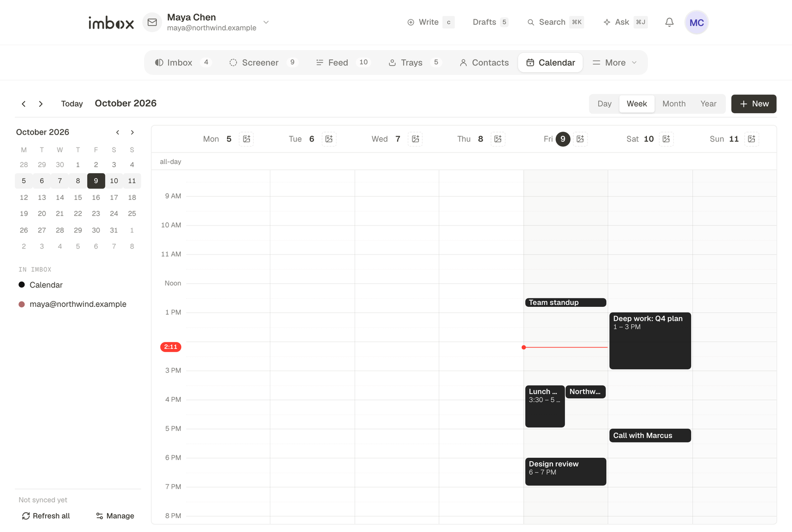The width and height of the screenshot is (792, 532).
Task: Open the More navigation dropdown
Action: click(614, 63)
